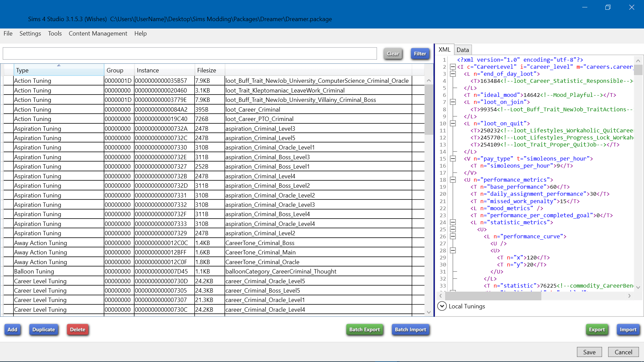
Task: Click the XML scroll right arrow
Action: pos(629,296)
